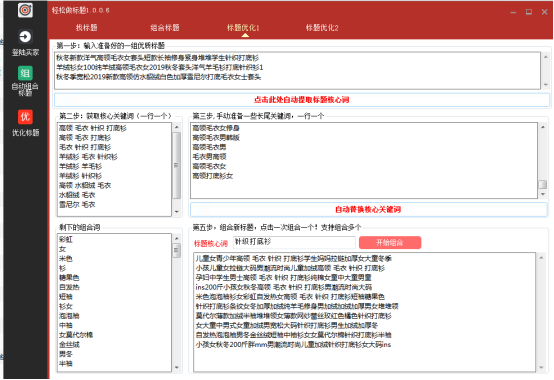This screenshot has width=554, height=380.
Task: Select keyword row 雪尼尔 毛衣
Action: (x=77, y=204)
